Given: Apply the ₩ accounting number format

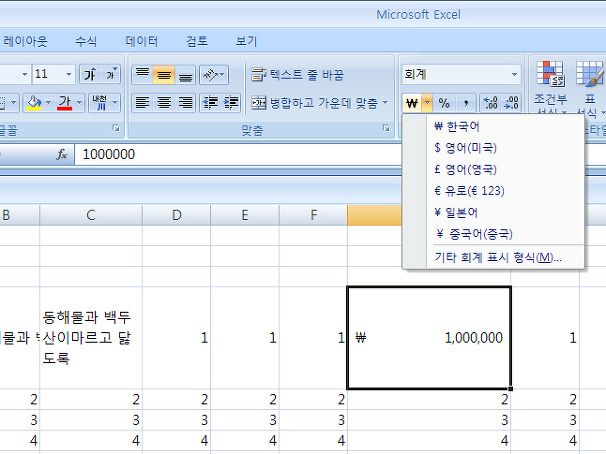Looking at the screenshot, I should coord(412,103).
